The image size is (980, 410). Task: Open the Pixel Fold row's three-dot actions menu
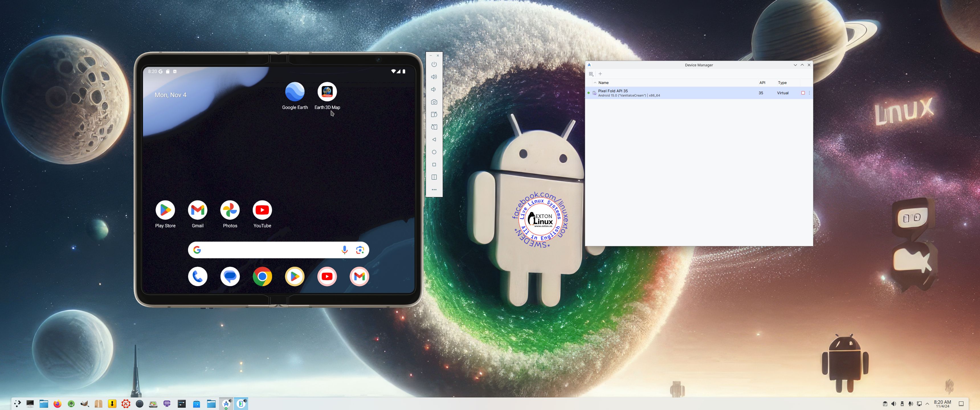click(809, 93)
